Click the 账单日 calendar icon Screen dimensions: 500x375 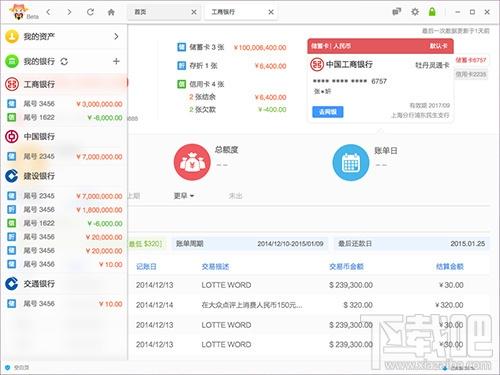click(351, 162)
